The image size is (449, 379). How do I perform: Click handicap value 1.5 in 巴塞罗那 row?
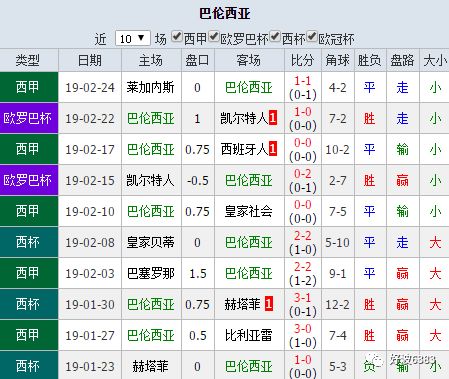tap(198, 274)
